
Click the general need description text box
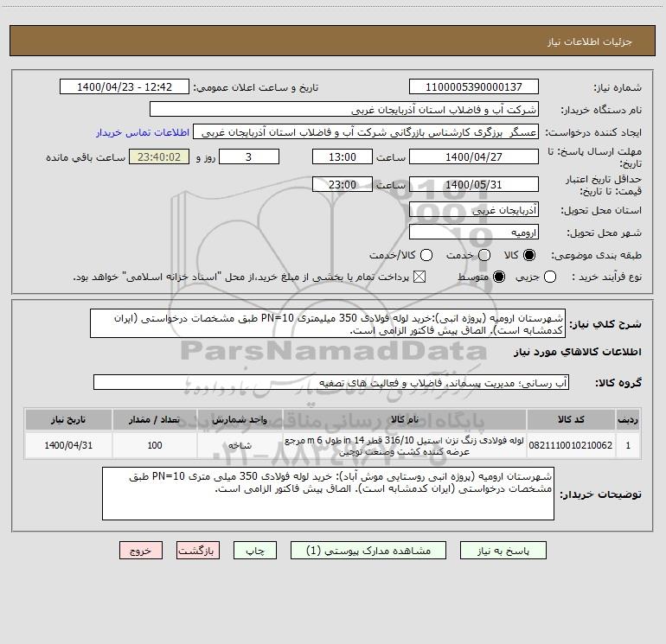328,324
